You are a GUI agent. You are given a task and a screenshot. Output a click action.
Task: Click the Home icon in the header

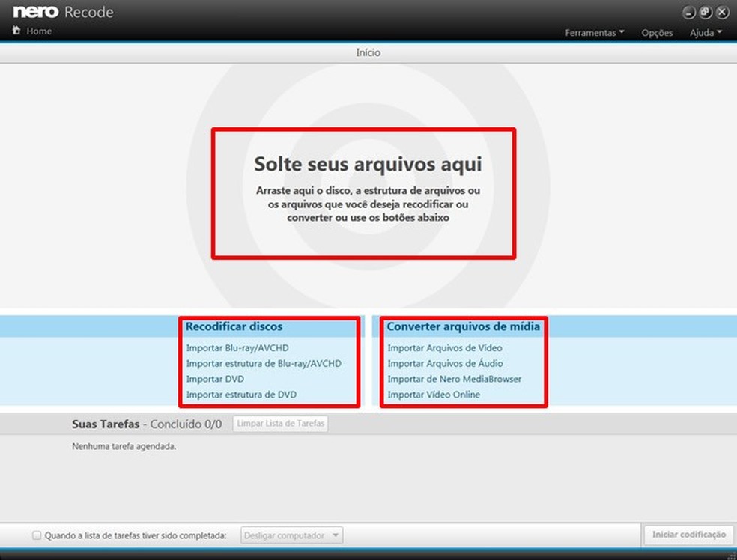tap(16, 31)
